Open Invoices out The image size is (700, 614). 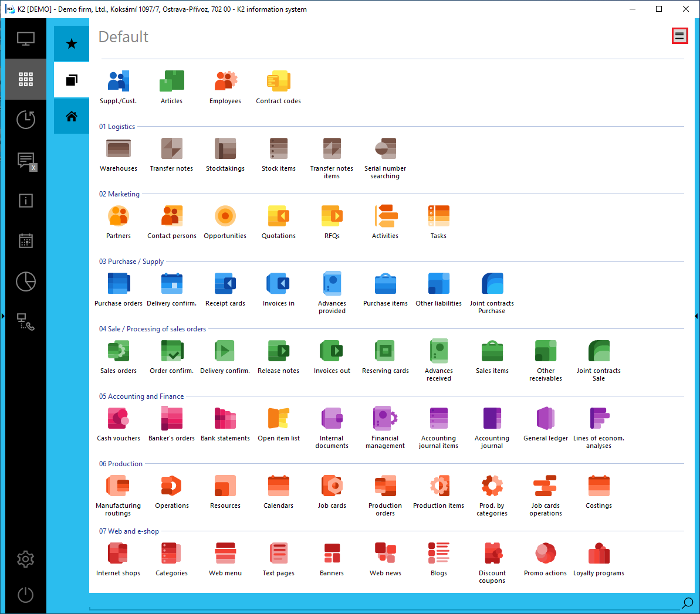(x=332, y=357)
